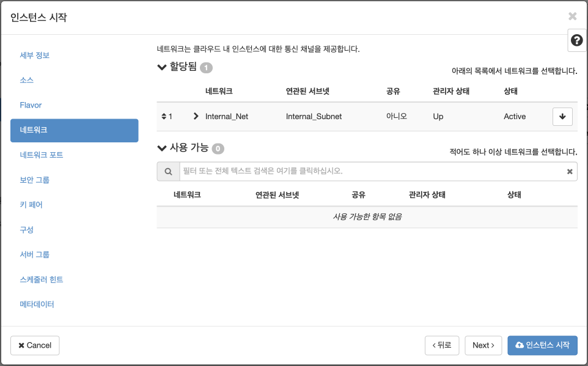Open the 네트워크 포트 step

pos(41,155)
